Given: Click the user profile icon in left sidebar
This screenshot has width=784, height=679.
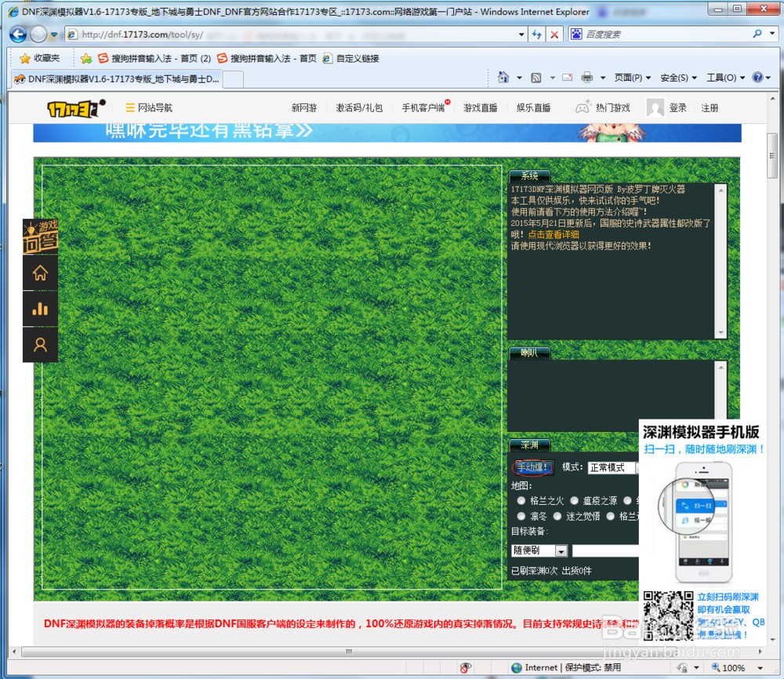Looking at the screenshot, I should pyautogui.click(x=41, y=345).
